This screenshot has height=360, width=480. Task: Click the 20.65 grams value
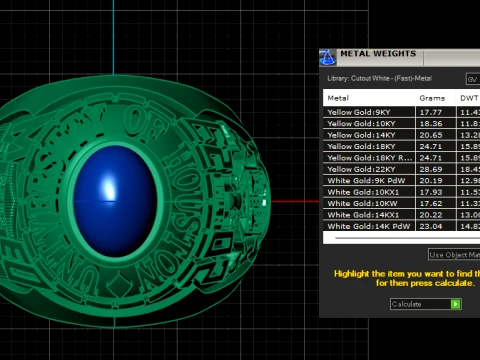coord(431,135)
